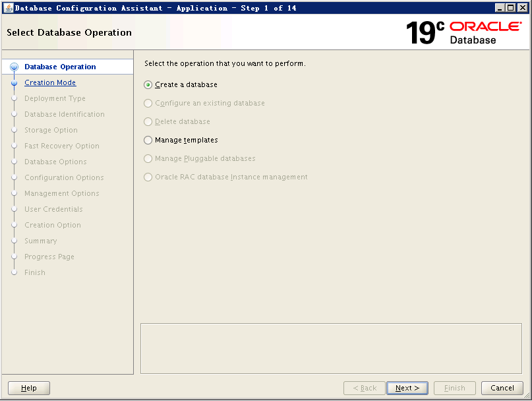Click the Storage Option step

point(51,130)
